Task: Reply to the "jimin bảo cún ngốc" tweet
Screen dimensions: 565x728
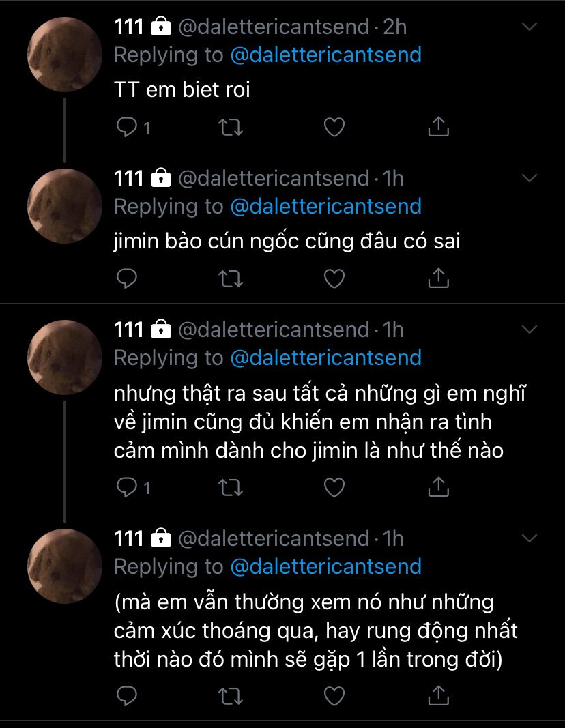Action: click(x=128, y=278)
